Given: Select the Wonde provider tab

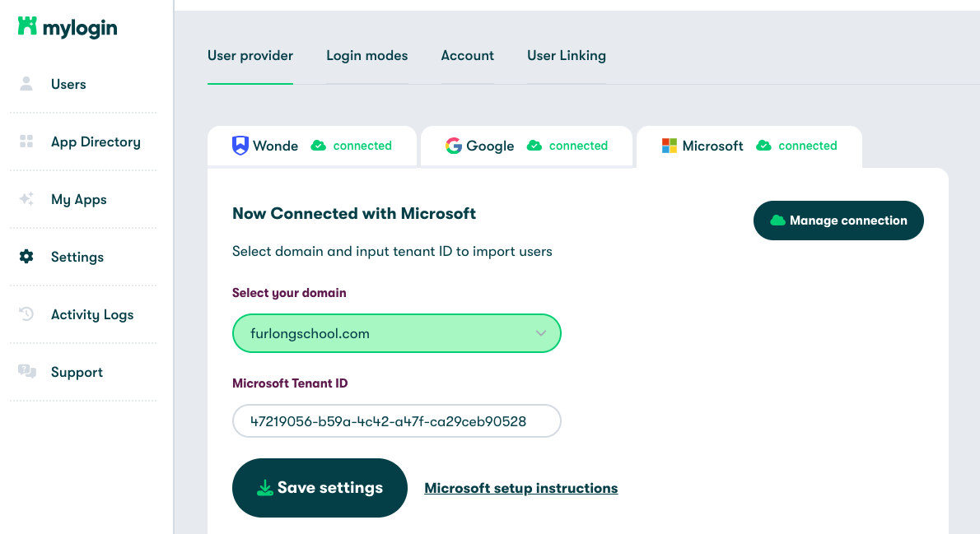Looking at the screenshot, I should [312, 146].
